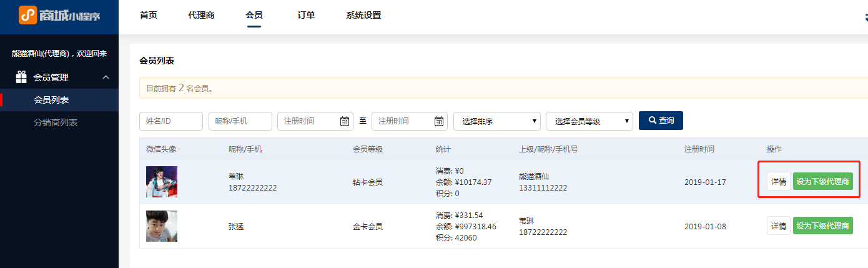This screenshot has height=268, width=868.
Task: Click 消费: ¥331.54 in 张猛's row
Action: point(460,215)
